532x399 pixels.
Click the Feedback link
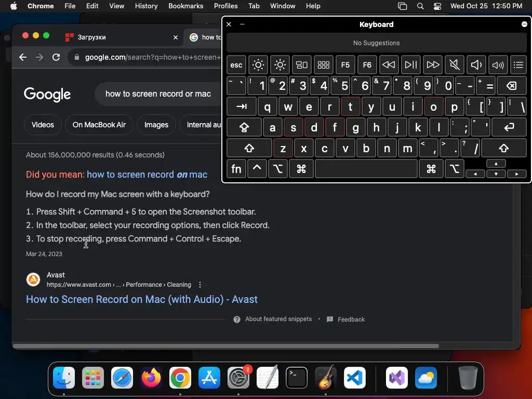pos(351,320)
